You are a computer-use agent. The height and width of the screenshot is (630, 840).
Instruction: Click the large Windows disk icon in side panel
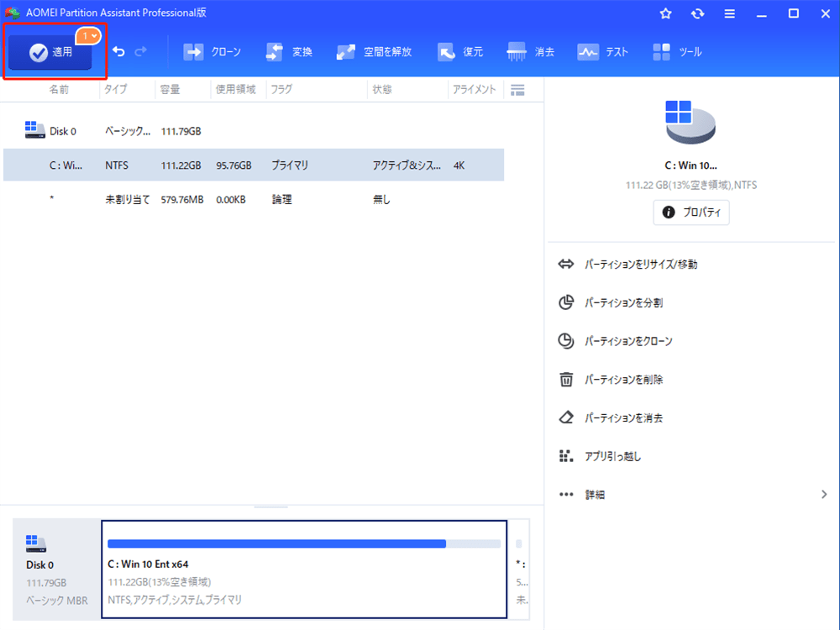[690, 122]
